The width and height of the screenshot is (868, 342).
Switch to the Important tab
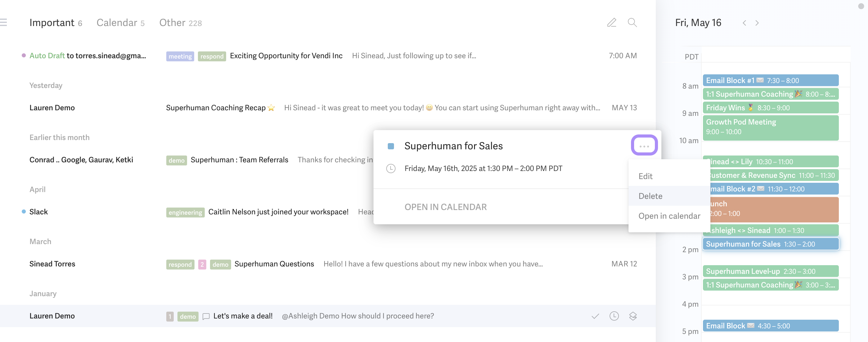pos(56,23)
